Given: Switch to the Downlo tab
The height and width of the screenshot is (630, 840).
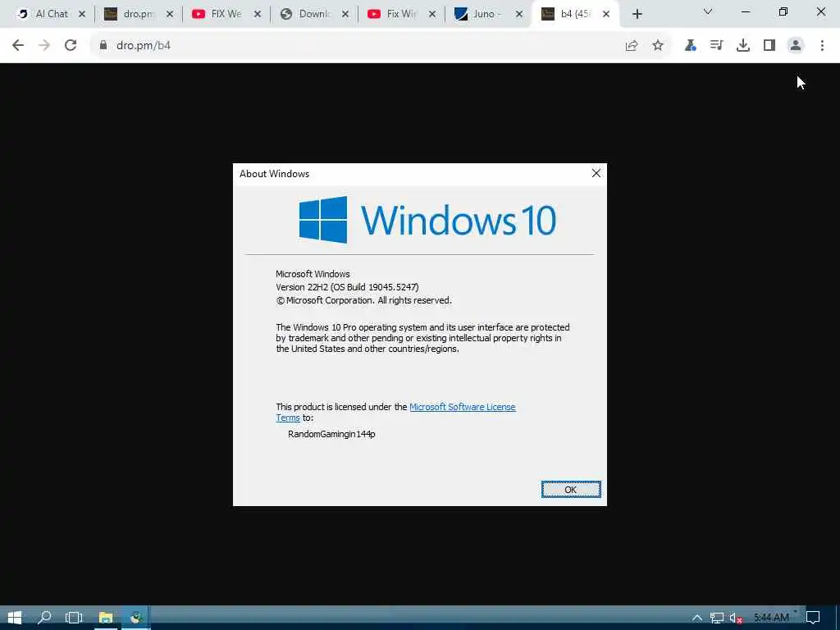Looking at the screenshot, I should [313, 15].
